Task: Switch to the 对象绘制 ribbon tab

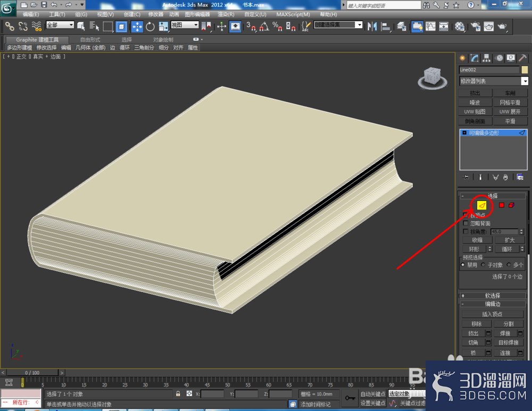Action: click(163, 40)
